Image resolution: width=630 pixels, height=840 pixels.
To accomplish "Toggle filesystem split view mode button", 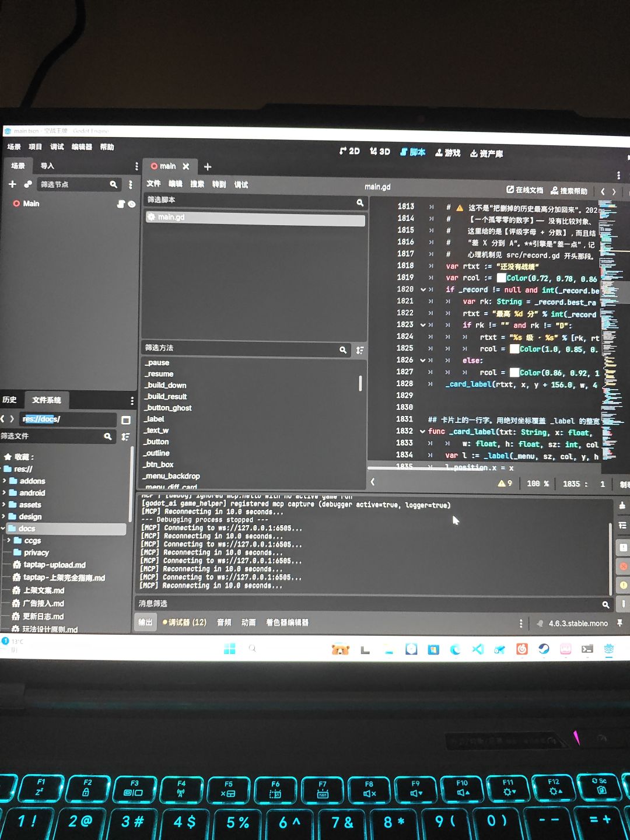I will 125,420.
